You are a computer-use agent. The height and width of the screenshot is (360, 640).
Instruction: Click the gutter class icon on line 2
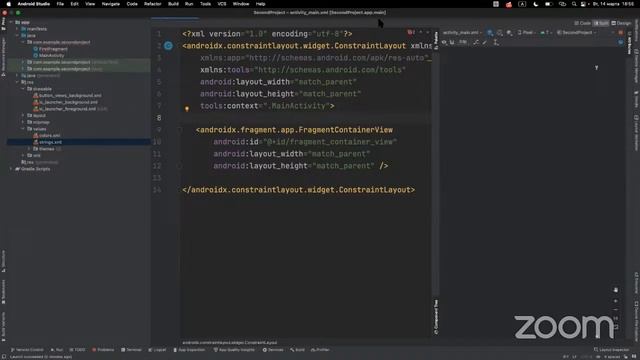tap(168, 46)
